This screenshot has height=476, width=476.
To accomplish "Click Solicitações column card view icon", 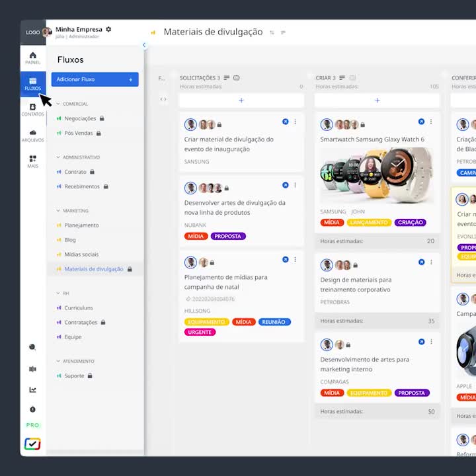I will pos(236,78).
